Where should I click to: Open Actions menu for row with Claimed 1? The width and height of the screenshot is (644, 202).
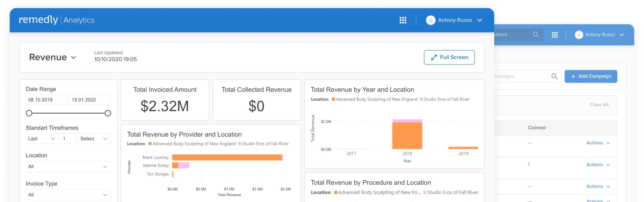click(598, 165)
